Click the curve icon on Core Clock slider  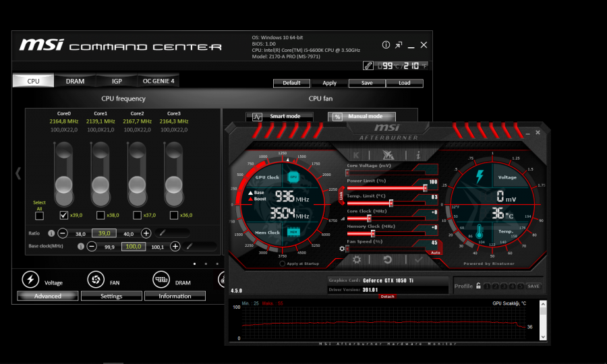[343, 219]
